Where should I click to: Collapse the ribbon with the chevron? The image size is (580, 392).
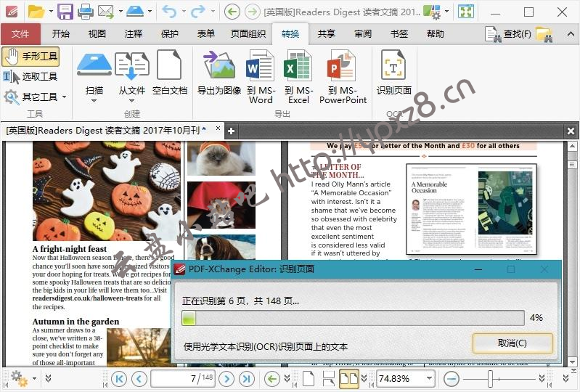click(571, 34)
